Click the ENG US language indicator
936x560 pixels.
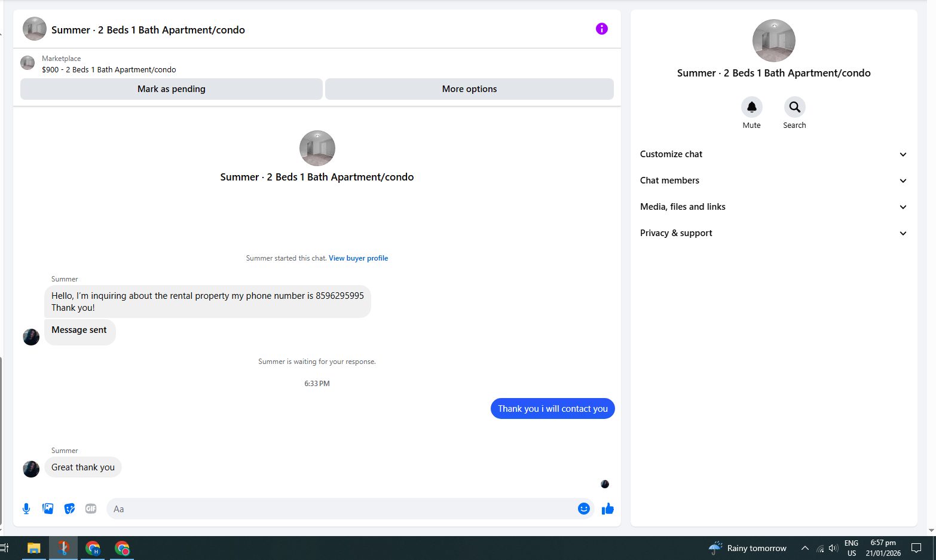852,548
